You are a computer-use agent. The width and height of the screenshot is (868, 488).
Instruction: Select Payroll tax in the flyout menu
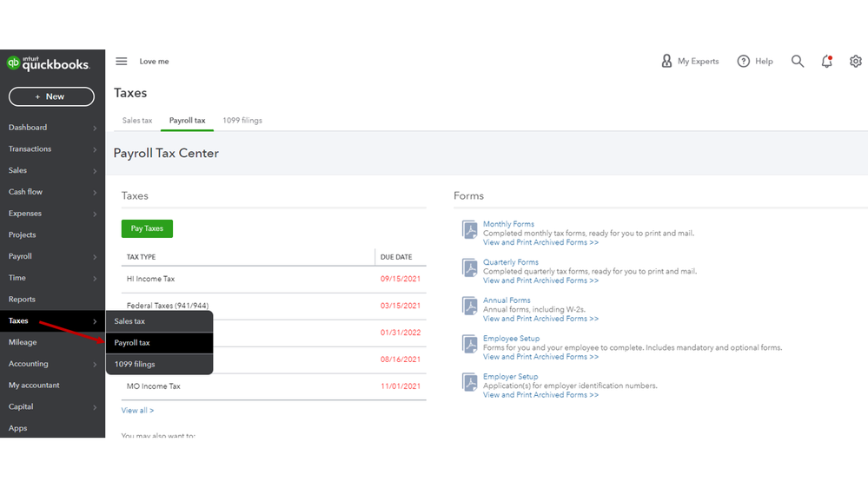[133, 343]
